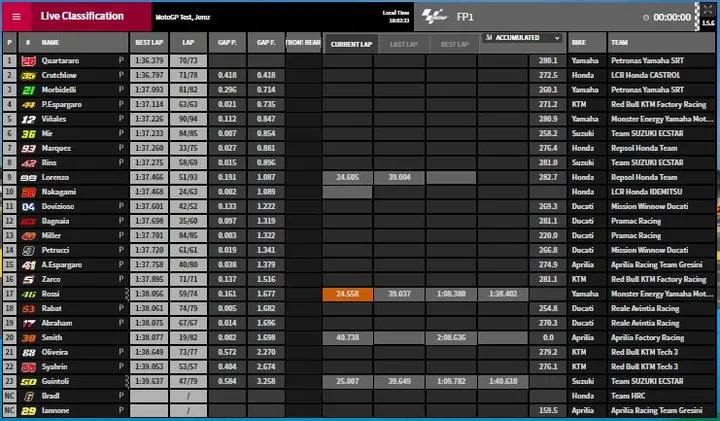Click Guintoli's number 50 badge
Image resolution: width=720 pixels, height=421 pixels.
(x=28, y=382)
